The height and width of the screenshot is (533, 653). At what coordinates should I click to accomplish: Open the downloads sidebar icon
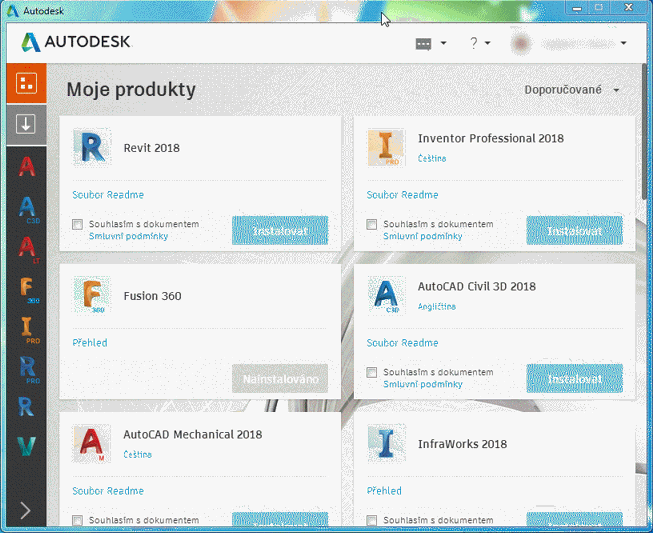(26, 125)
